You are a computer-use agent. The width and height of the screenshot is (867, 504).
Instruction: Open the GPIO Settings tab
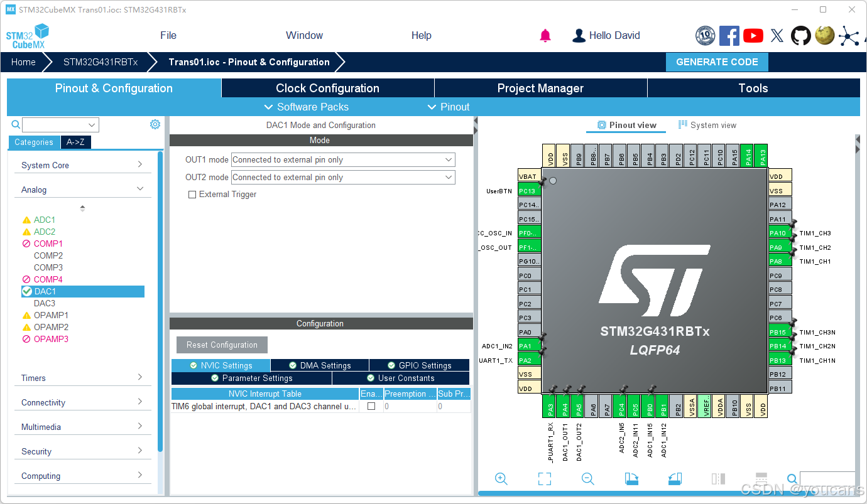tap(419, 365)
